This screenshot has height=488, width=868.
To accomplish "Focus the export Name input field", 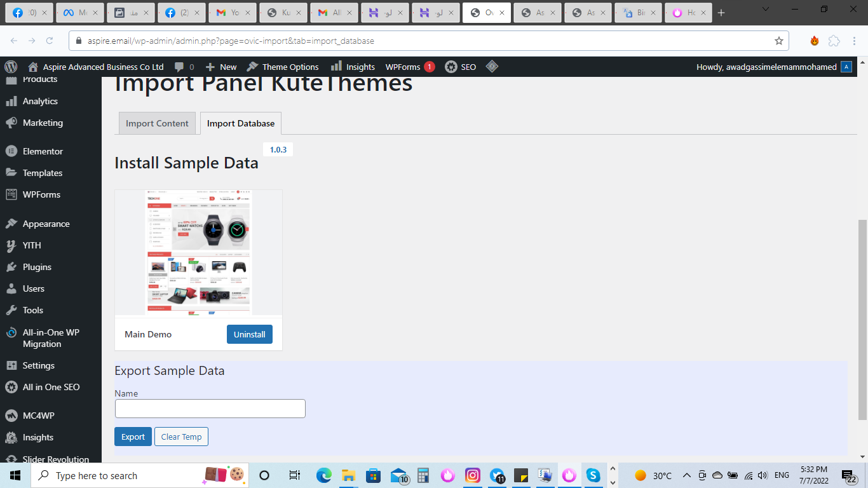I will point(210,409).
